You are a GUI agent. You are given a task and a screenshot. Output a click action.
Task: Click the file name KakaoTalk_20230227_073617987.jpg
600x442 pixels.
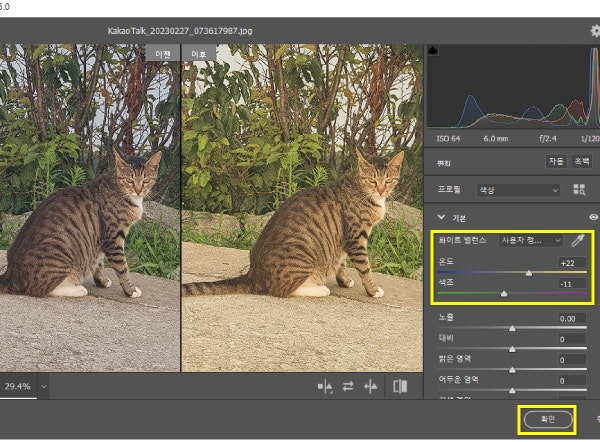180,31
